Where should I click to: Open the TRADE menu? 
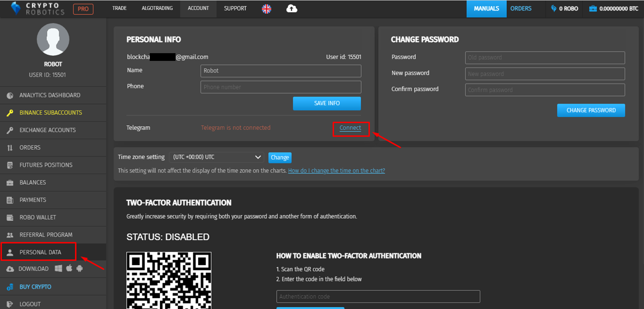[119, 8]
